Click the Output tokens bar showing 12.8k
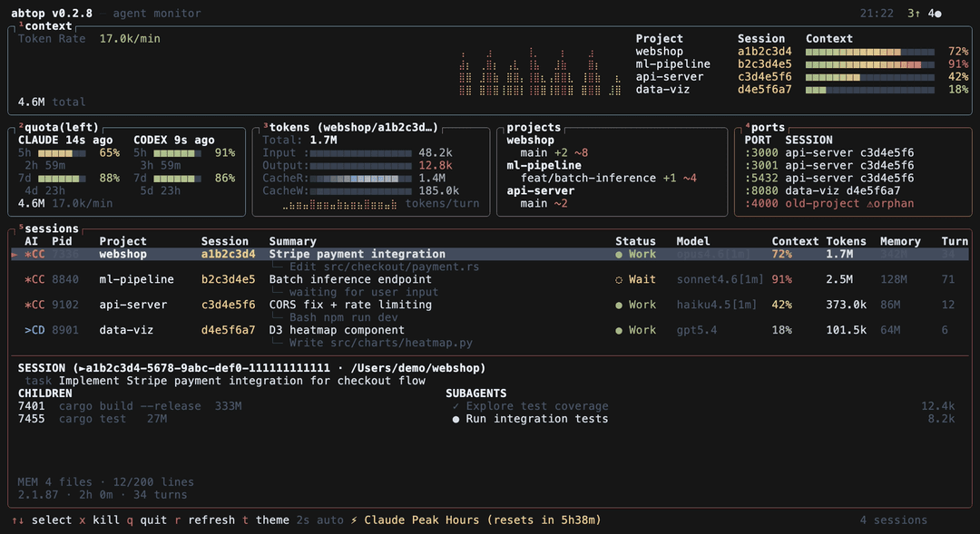This screenshot has height=534, width=980. (x=360, y=166)
